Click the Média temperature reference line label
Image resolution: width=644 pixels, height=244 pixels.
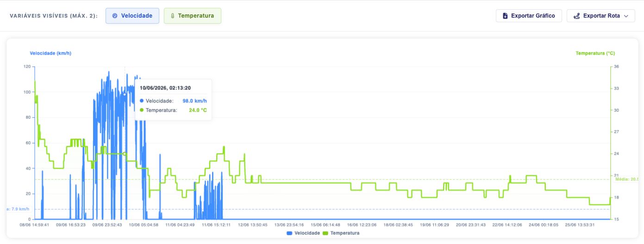coord(629,179)
